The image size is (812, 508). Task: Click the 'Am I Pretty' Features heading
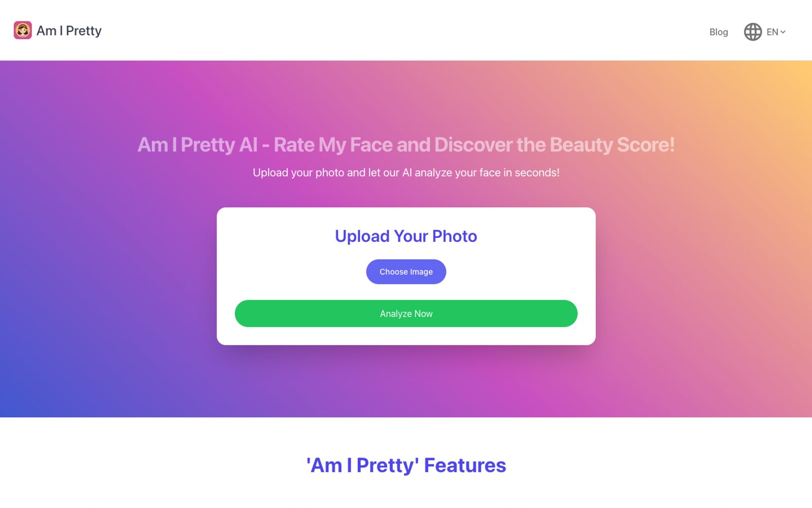coord(405,464)
